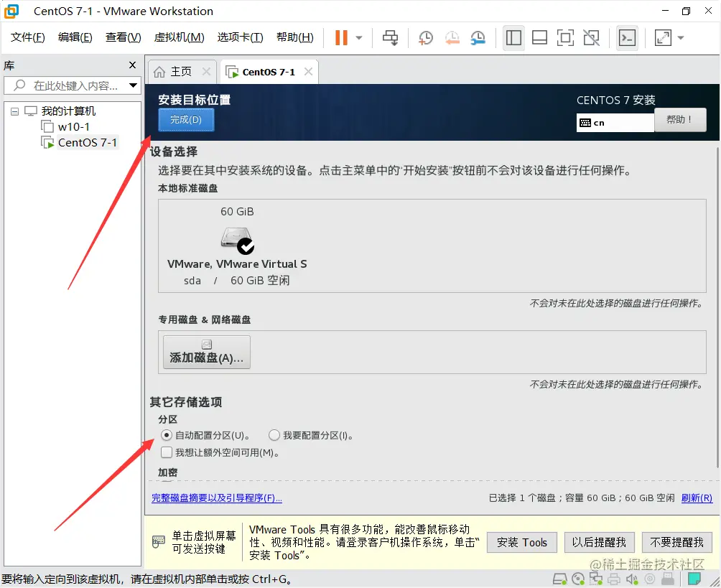
Task: Click the message log note icon
Action: pyautogui.click(x=694, y=579)
